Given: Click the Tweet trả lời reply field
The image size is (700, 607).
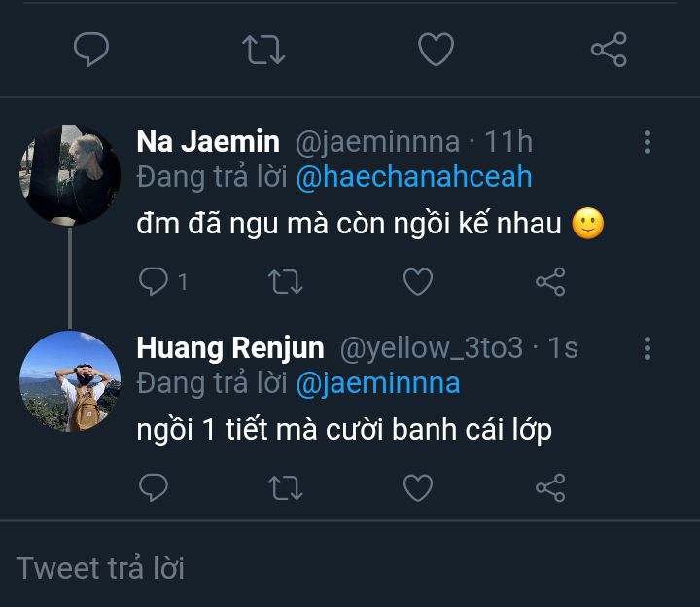Looking at the screenshot, I should click(x=350, y=568).
